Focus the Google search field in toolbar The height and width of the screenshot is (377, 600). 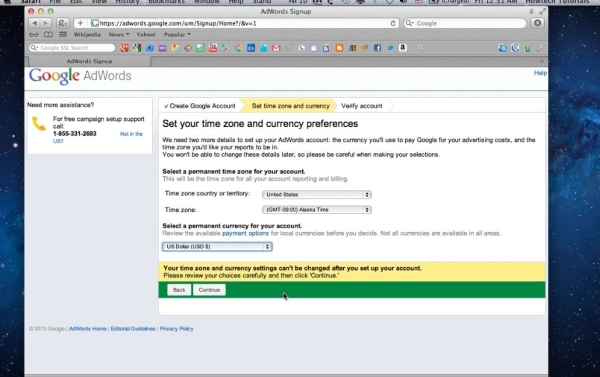[465, 23]
